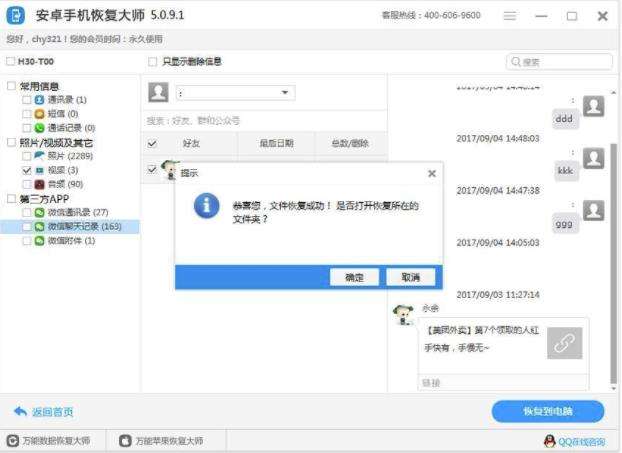622x453 pixels.
Task: Open the account selector dropdown arrow
Action: [x=285, y=92]
